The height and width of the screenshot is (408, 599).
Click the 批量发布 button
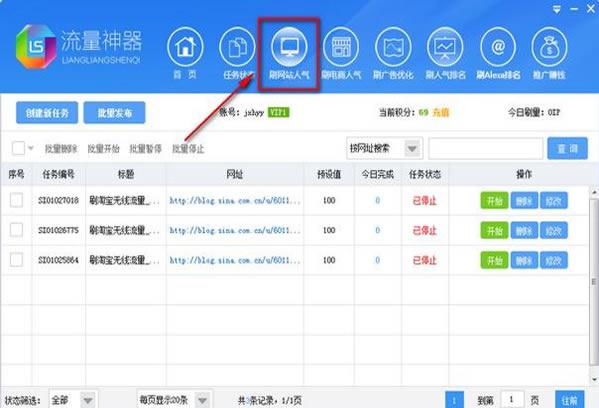point(115,113)
